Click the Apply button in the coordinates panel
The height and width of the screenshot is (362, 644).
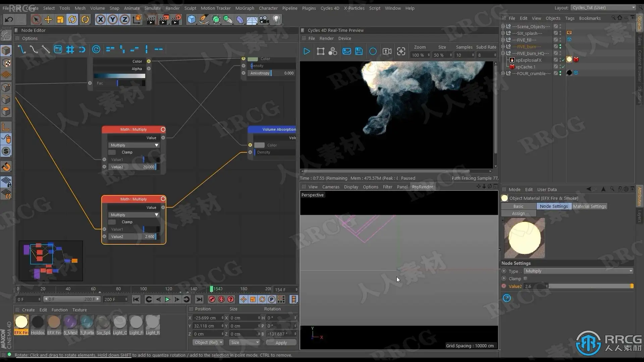pos(281,343)
